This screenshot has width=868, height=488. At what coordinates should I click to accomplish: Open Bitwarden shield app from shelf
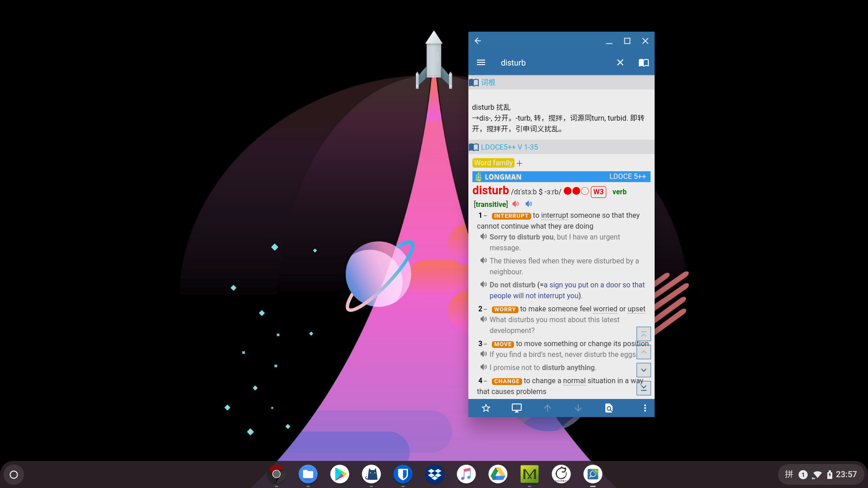click(403, 474)
